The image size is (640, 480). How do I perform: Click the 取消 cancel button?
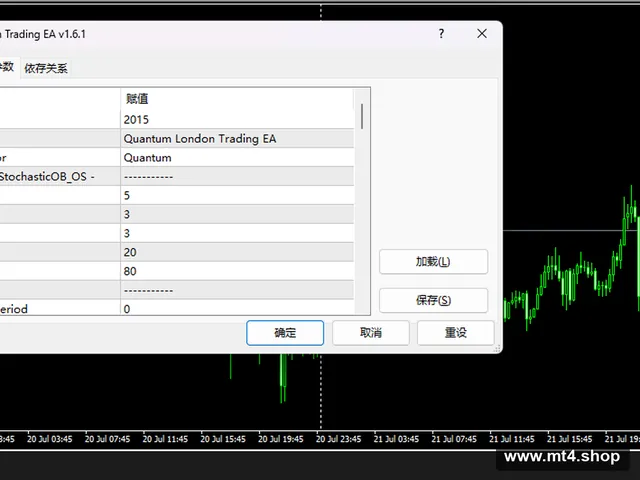point(371,333)
